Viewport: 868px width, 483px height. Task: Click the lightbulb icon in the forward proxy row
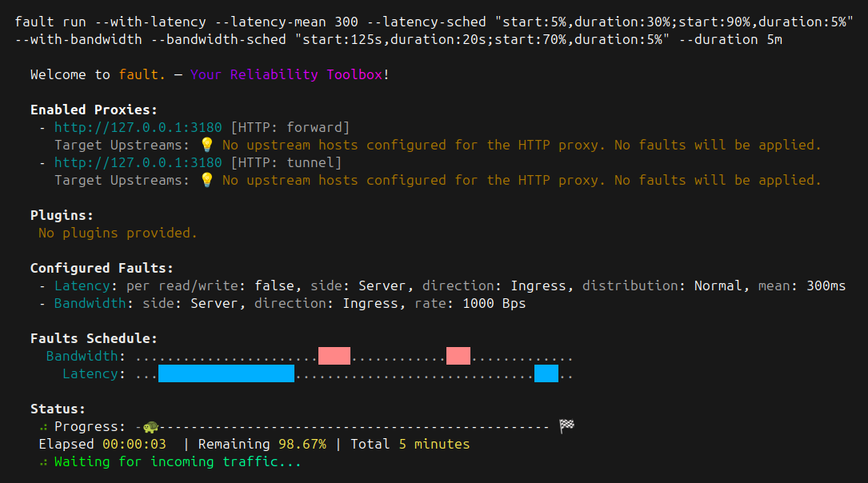(207, 145)
